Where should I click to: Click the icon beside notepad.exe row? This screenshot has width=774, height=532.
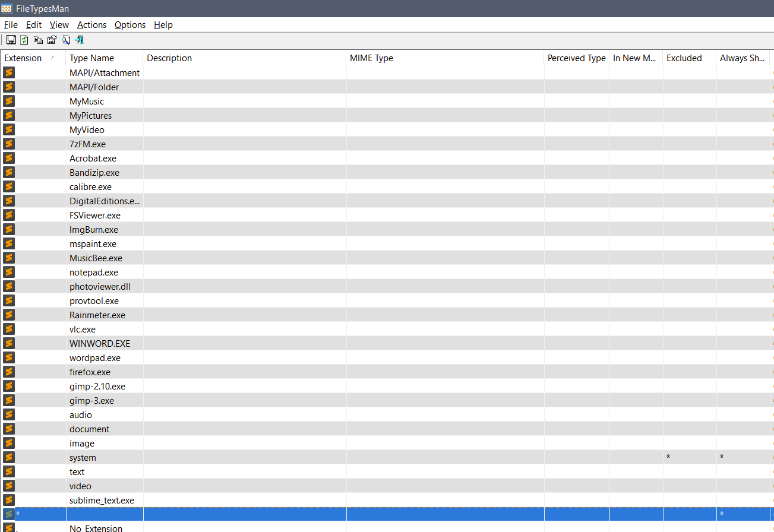[8, 272]
